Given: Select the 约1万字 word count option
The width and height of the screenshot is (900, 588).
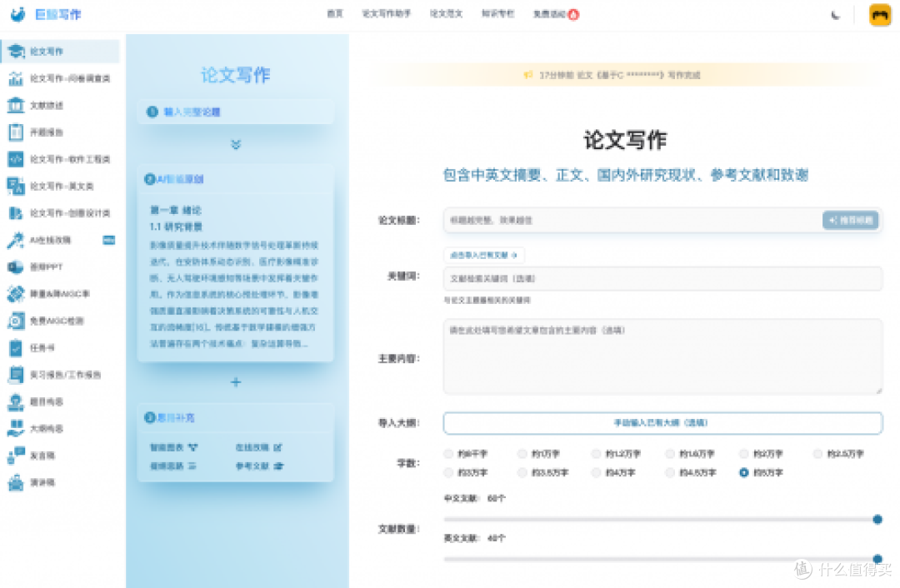Looking at the screenshot, I should [522, 454].
